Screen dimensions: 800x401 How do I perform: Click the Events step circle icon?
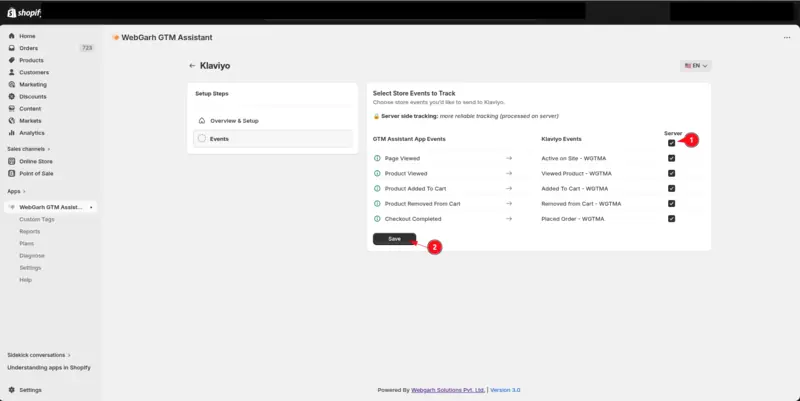tap(202, 138)
